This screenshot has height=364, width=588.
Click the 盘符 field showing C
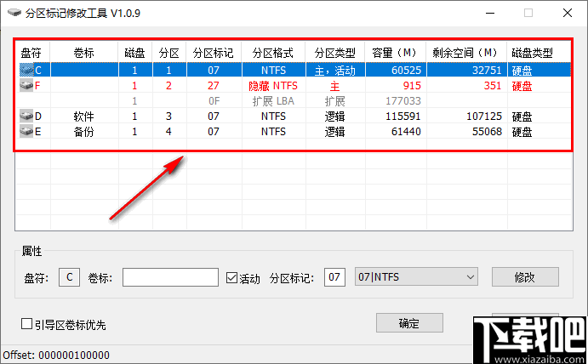tap(70, 277)
